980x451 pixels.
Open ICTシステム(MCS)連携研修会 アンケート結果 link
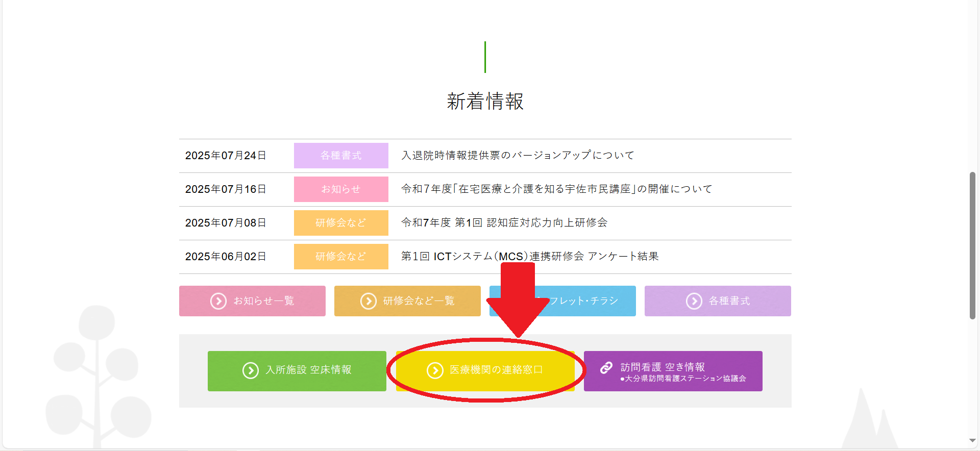[x=530, y=257]
